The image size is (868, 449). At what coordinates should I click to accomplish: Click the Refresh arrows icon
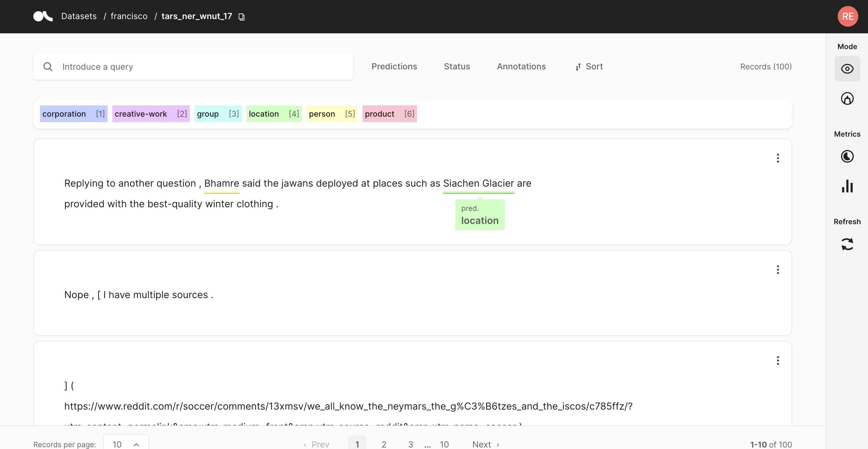pyautogui.click(x=847, y=244)
